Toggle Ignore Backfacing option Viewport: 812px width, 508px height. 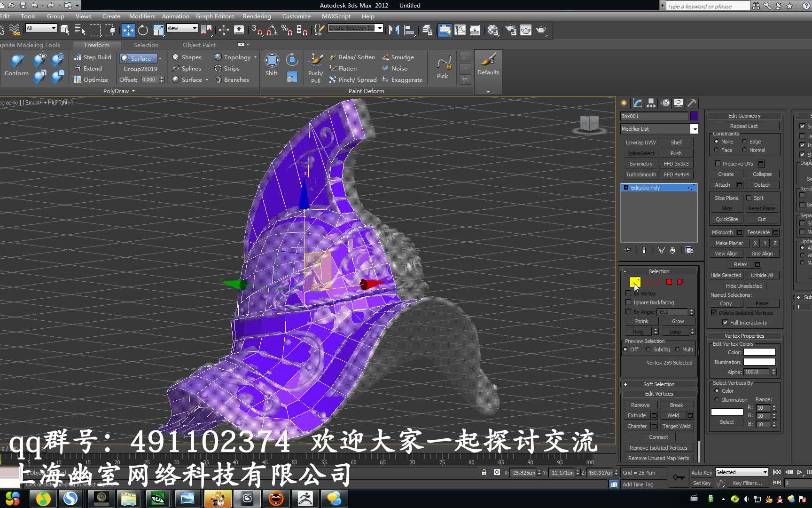[629, 302]
